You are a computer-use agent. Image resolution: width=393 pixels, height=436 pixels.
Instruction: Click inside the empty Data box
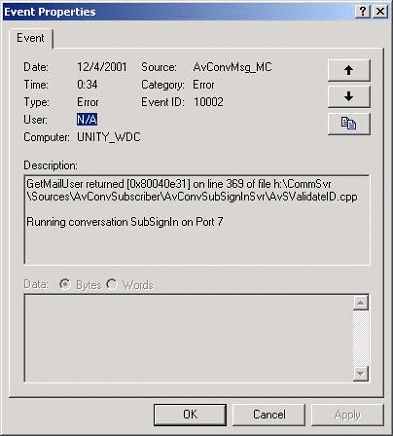[188, 338]
